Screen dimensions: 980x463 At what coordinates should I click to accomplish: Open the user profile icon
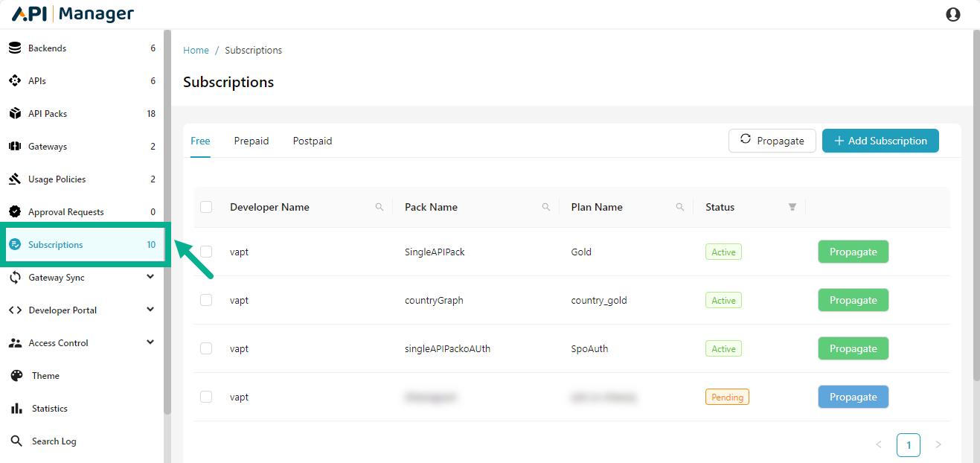(x=953, y=13)
